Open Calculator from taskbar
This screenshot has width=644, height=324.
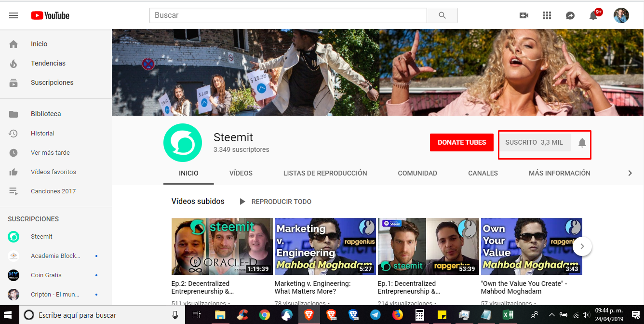coord(419,315)
